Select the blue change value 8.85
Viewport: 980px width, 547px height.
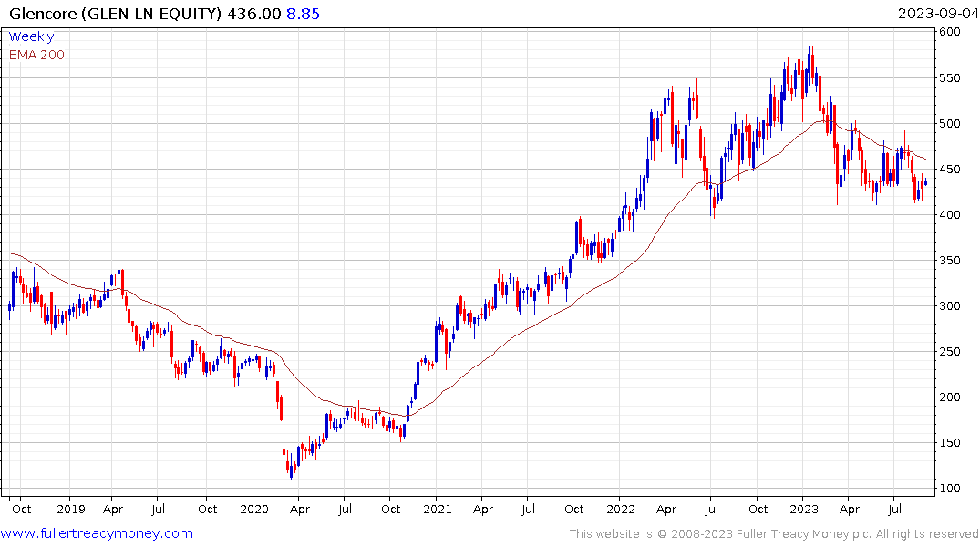(304, 14)
